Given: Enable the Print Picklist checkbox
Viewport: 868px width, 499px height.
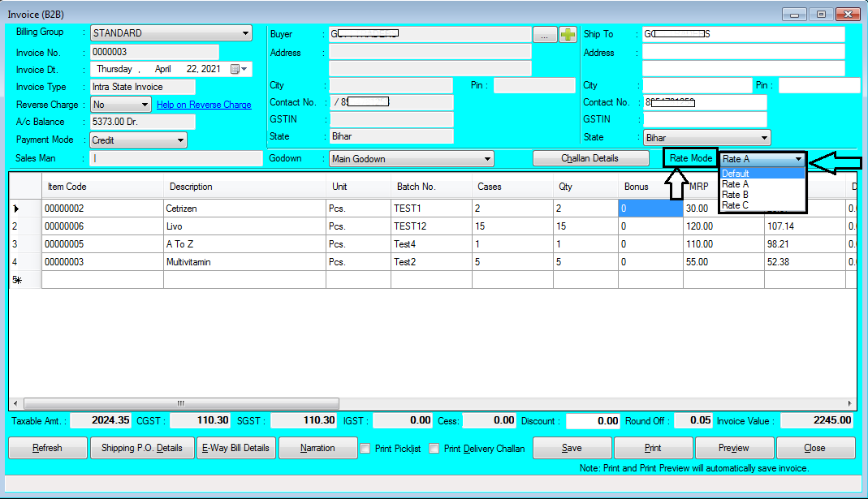Looking at the screenshot, I should tap(365, 449).
